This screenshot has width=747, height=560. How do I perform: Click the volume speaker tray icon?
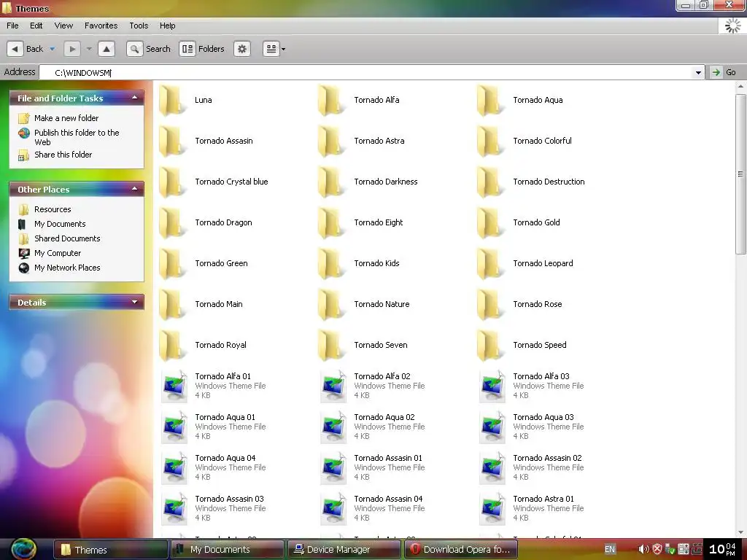point(643,550)
